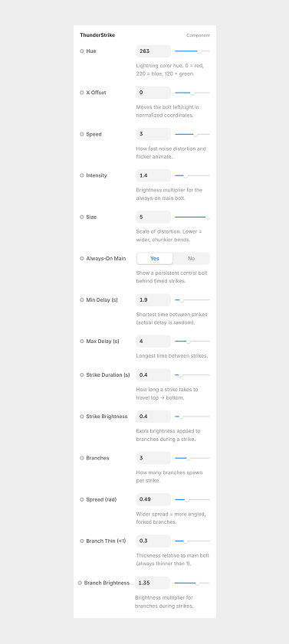Click the circle icon beside Hue
The height and width of the screenshot is (644, 289).
tap(82, 51)
